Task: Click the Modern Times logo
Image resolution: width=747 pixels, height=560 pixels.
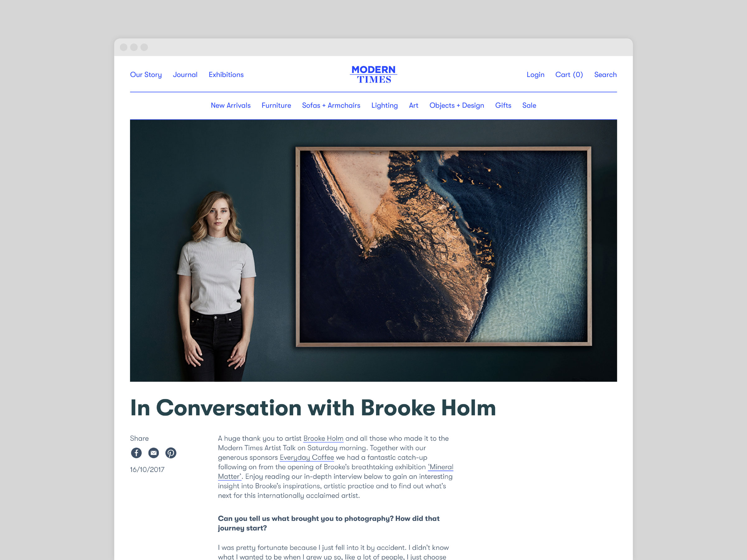Action: click(x=374, y=74)
